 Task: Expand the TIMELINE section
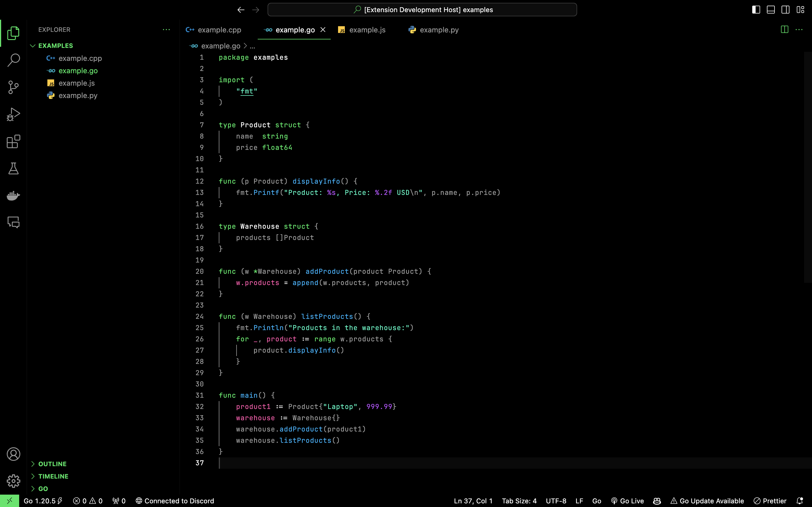pyautogui.click(x=53, y=476)
